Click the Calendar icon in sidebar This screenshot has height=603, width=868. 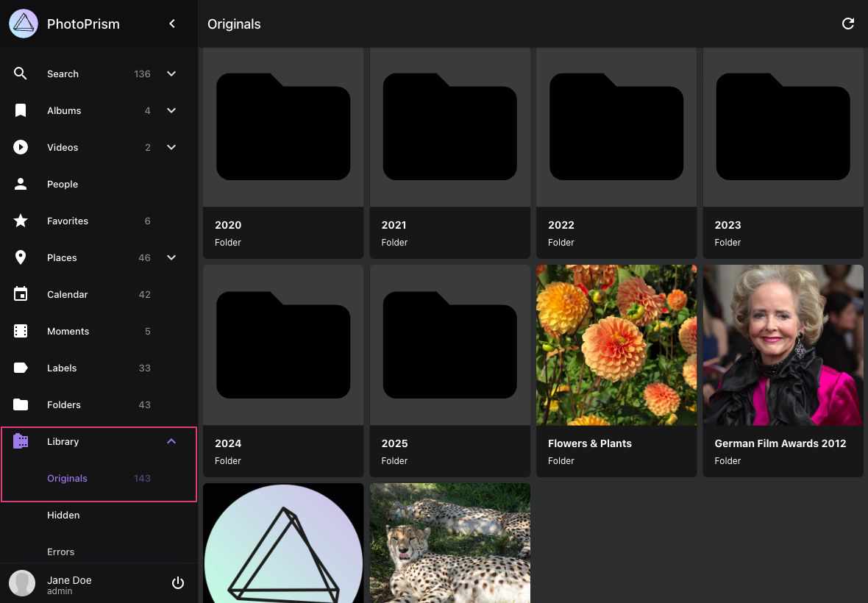pyautogui.click(x=21, y=294)
